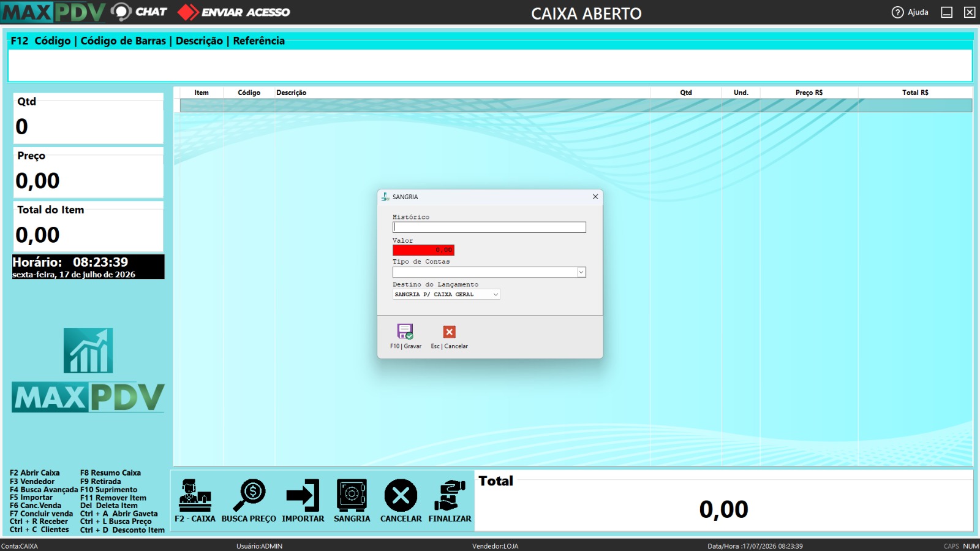Click FINALIZAR to finish the sale
This screenshot has width=980, height=551.
(450, 500)
